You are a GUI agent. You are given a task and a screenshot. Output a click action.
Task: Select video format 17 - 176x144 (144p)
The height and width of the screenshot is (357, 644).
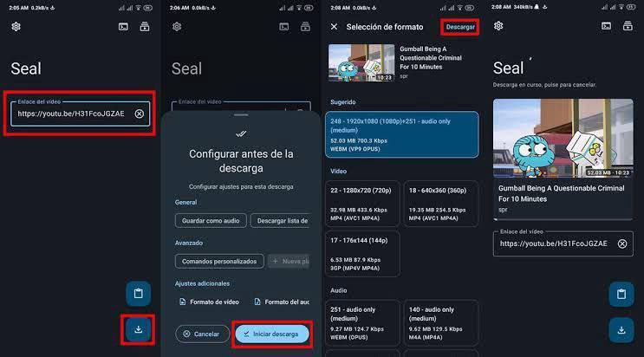pos(362,254)
